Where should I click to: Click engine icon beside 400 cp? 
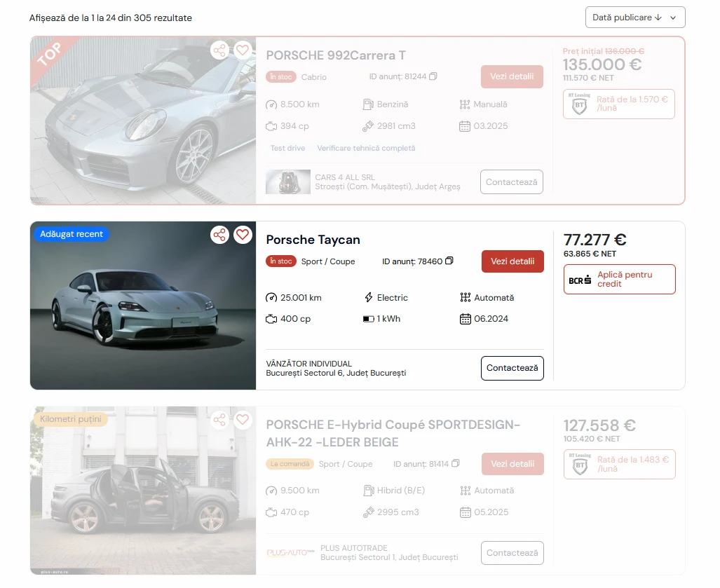pyautogui.click(x=271, y=319)
